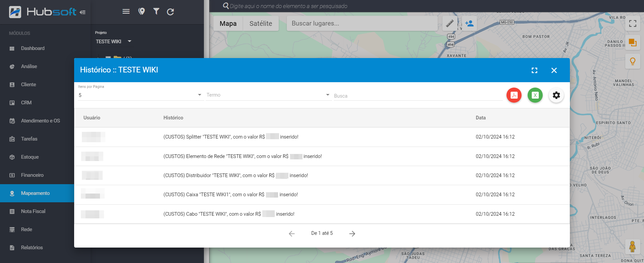The height and width of the screenshot is (263, 644).
Task: Select the Cabo "TESTE WIKI" history row
Action: click(x=322, y=214)
